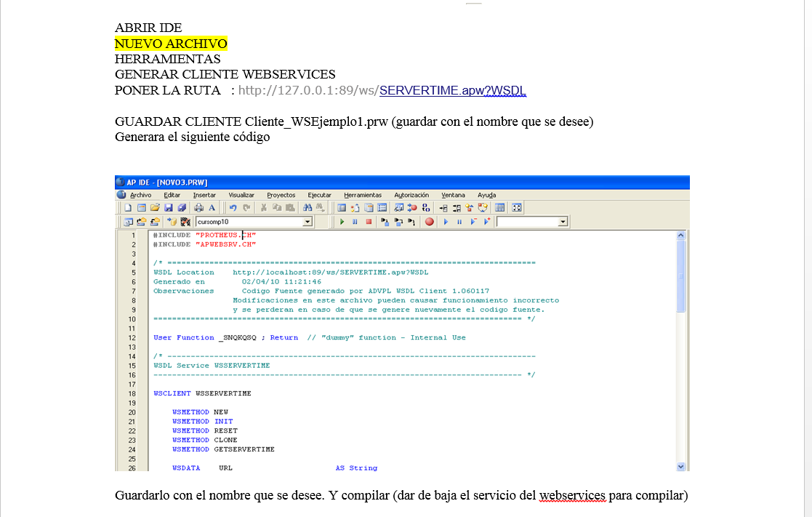This screenshot has height=517, width=812.
Task: Click the code editor scrollbar up arrow
Action: tap(680, 235)
